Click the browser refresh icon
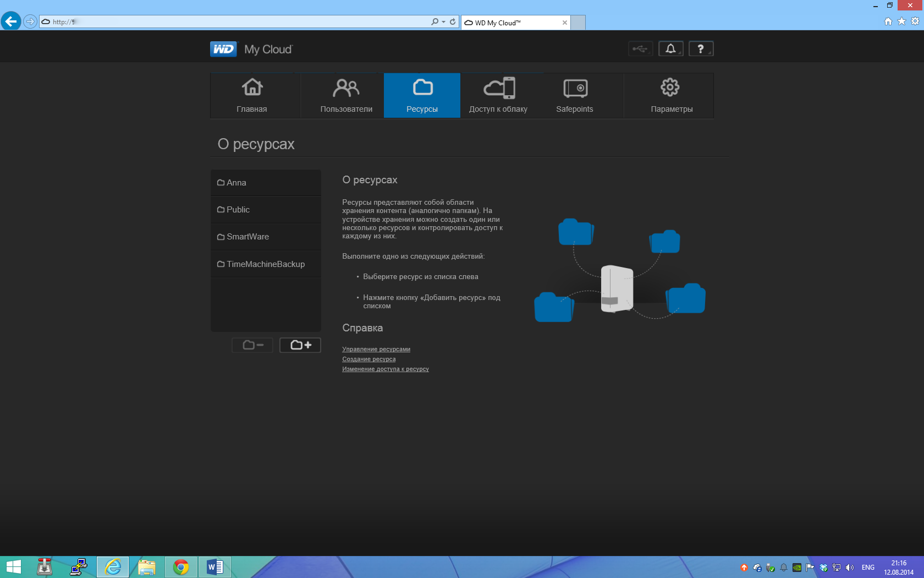 (453, 21)
